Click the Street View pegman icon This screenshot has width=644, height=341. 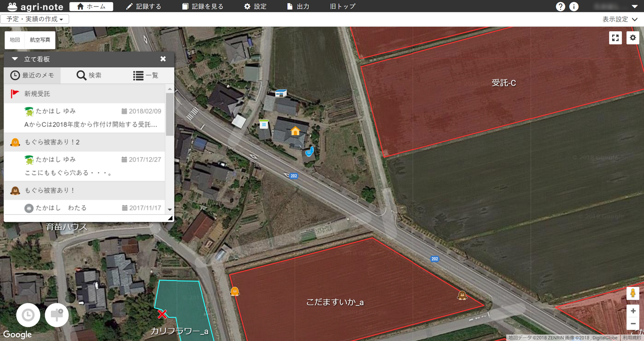[x=633, y=294]
